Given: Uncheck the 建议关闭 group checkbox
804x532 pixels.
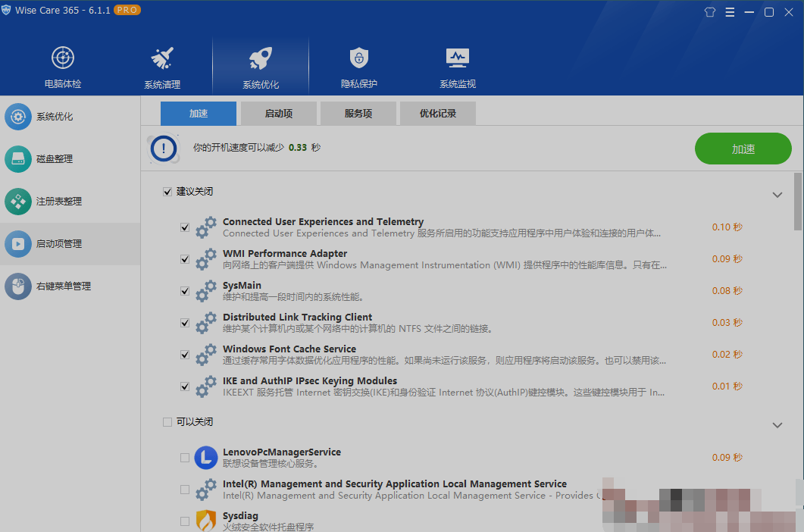Looking at the screenshot, I should pyautogui.click(x=167, y=192).
